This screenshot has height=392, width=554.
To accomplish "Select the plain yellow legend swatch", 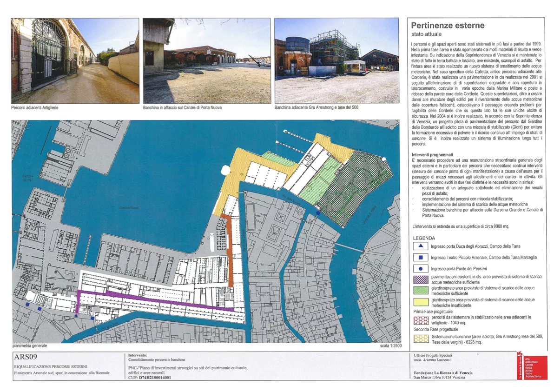I will pyautogui.click(x=421, y=302).
